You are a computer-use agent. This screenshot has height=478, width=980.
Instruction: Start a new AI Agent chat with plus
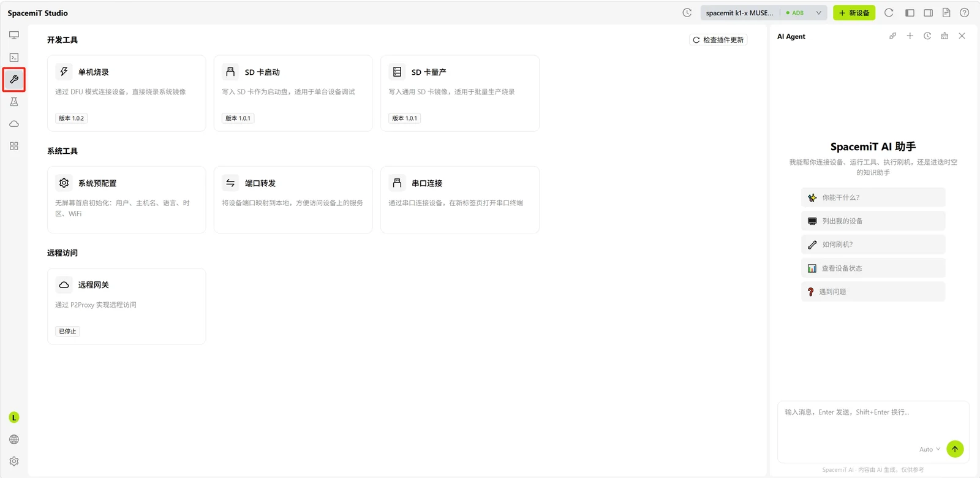tap(910, 36)
